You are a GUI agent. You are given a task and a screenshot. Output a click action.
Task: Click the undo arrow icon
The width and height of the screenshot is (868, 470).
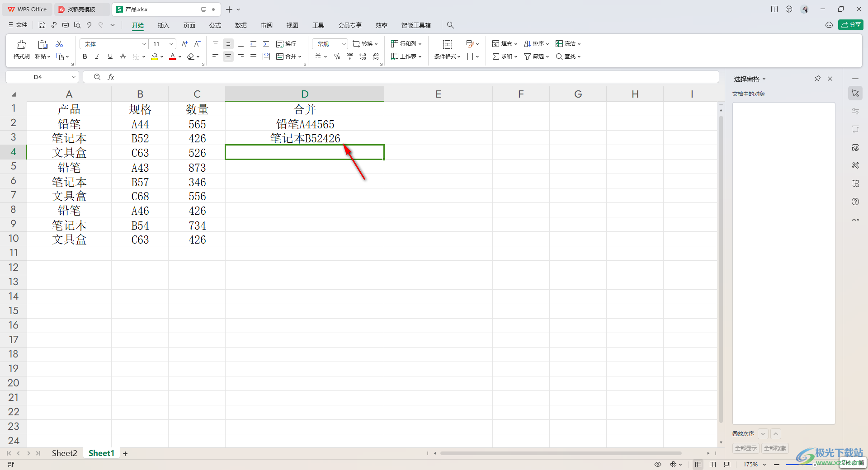(89, 25)
